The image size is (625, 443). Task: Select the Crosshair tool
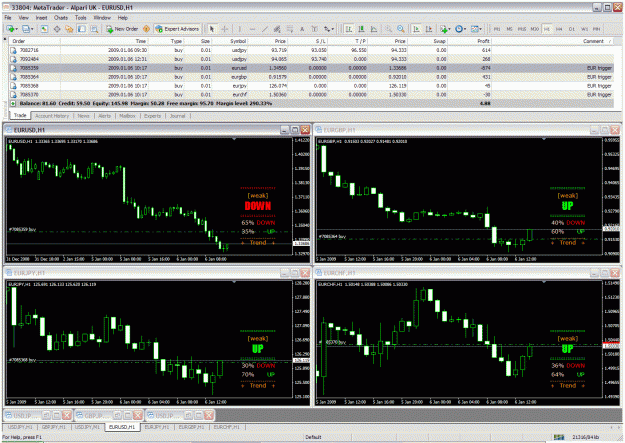click(x=224, y=29)
